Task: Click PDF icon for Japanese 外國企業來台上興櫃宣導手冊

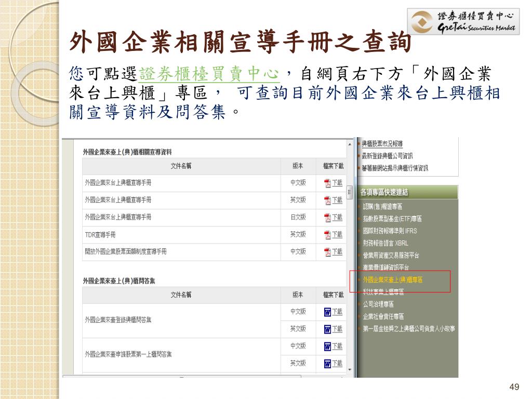Action: 327,218
